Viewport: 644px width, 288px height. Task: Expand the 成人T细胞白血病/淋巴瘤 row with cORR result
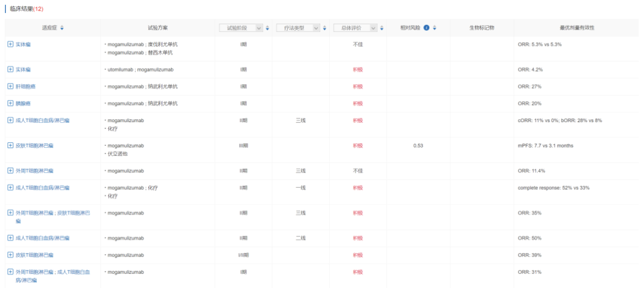click(11, 120)
